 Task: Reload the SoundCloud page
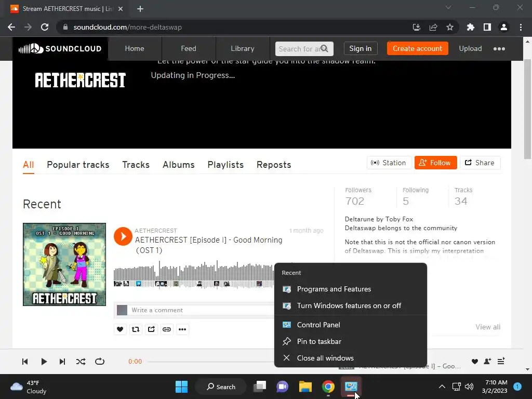point(45,27)
